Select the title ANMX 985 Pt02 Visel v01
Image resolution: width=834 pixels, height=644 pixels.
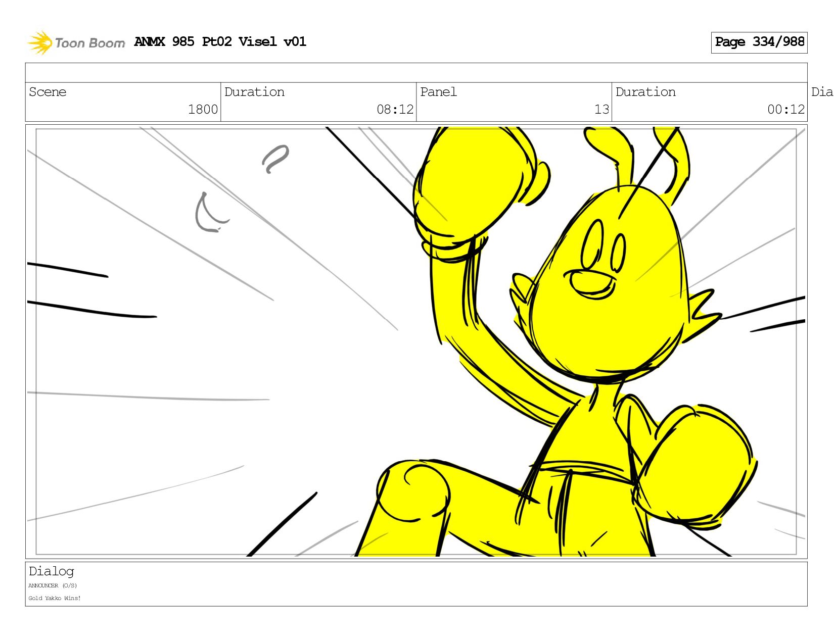point(220,41)
